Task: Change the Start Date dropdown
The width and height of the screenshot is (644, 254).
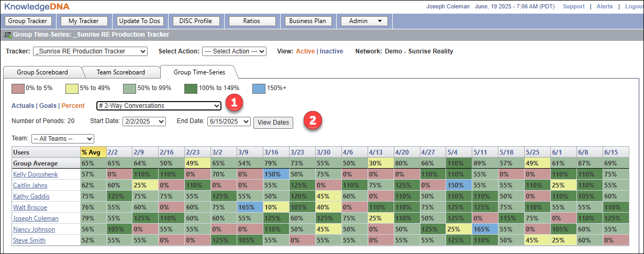Action: tap(144, 122)
